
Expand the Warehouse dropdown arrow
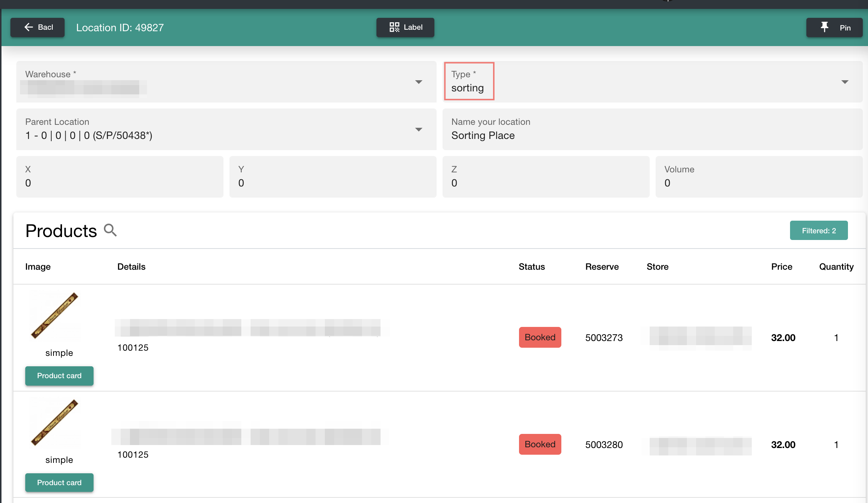(418, 82)
